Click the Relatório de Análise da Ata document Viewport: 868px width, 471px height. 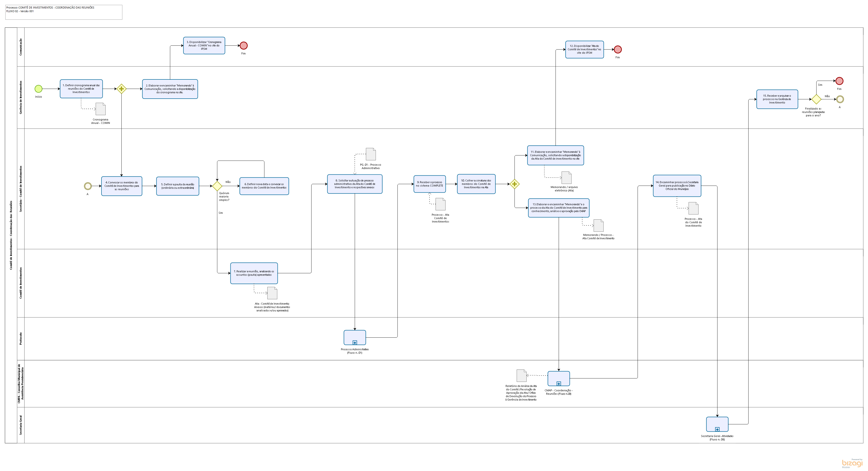[x=521, y=375]
